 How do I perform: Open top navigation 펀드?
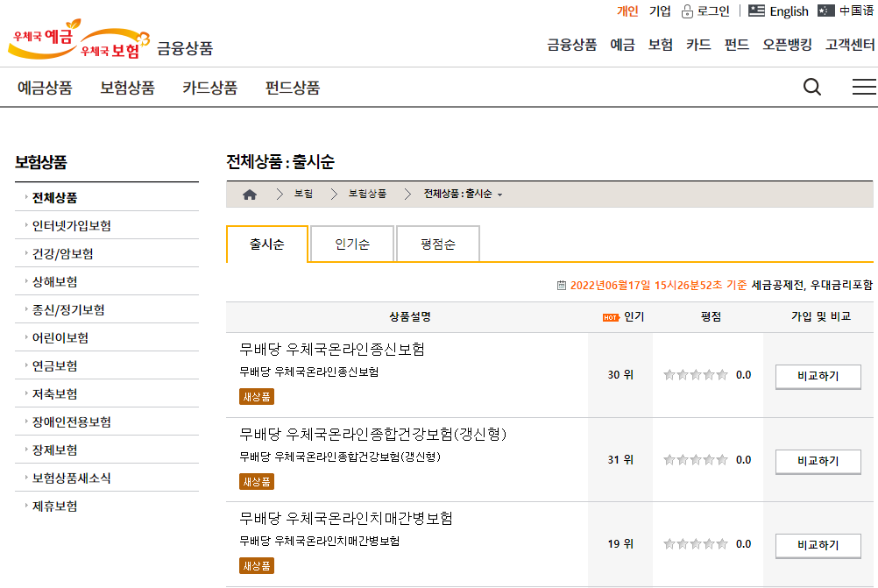coord(736,45)
